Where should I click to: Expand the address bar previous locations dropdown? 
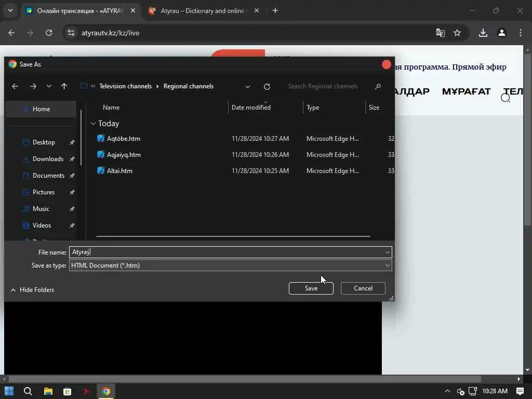248,87
